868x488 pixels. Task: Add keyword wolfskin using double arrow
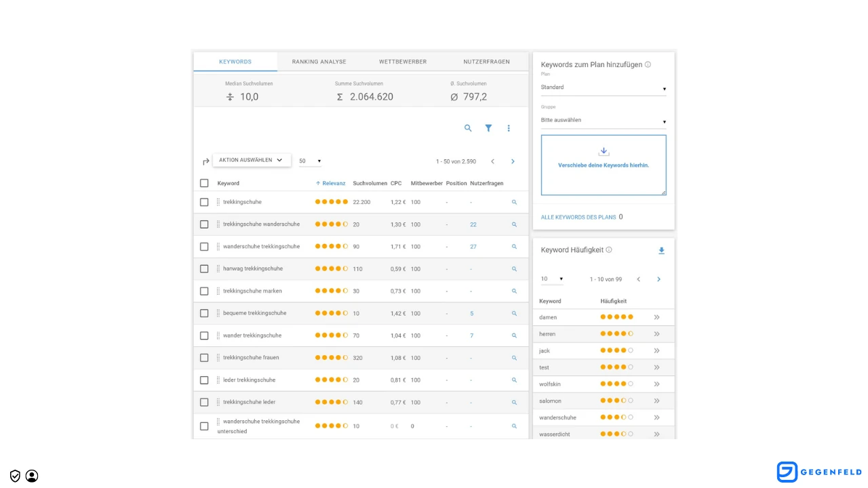(x=656, y=384)
